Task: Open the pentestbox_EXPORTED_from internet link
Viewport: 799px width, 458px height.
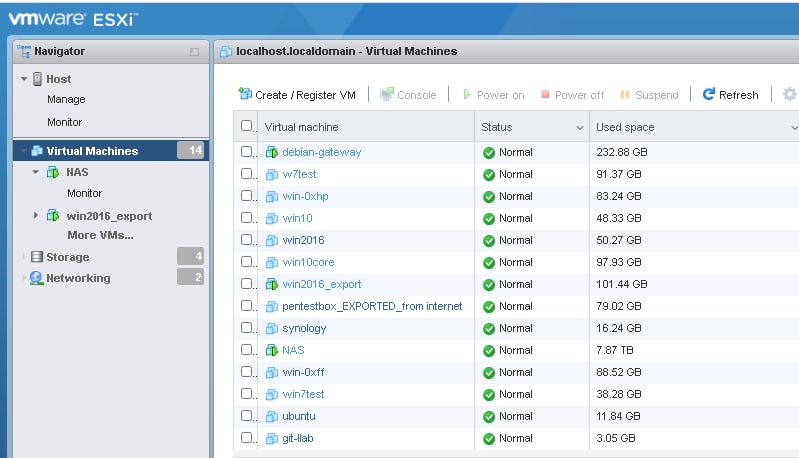Action: [372, 306]
